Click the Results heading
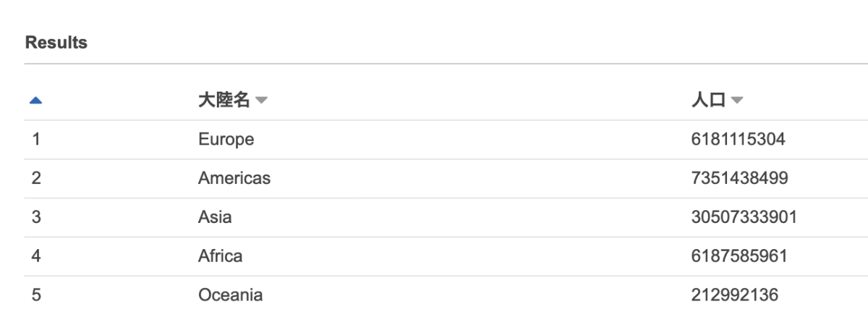The image size is (868, 333). point(56,43)
